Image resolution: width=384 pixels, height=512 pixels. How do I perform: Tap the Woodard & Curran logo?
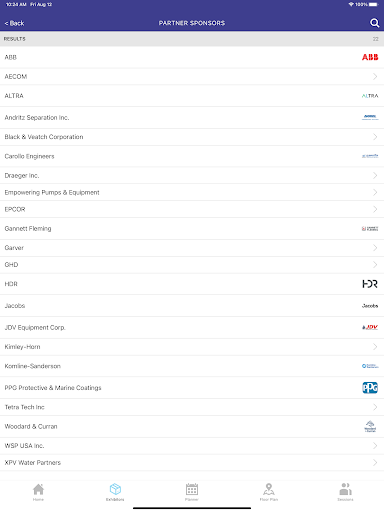[x=370, y=426]
